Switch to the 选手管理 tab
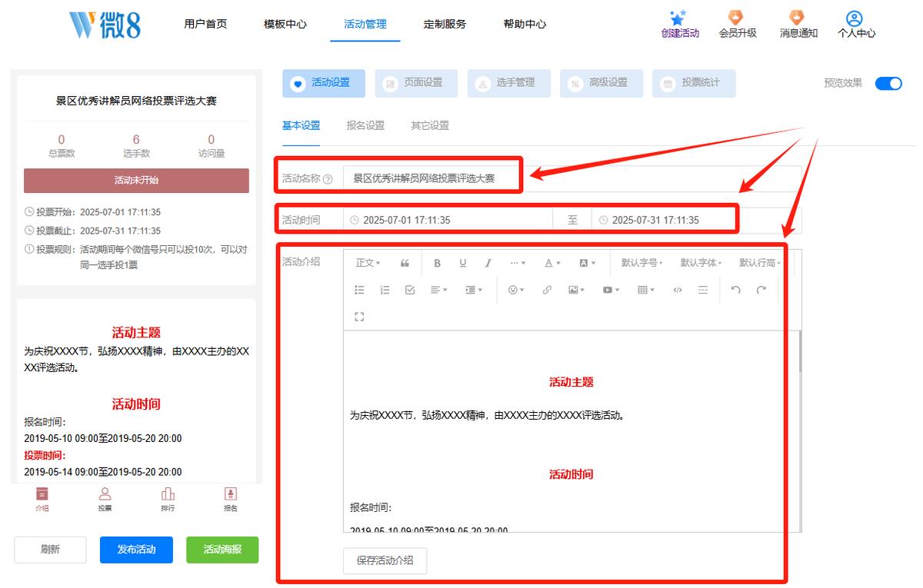 coord(508,83)
